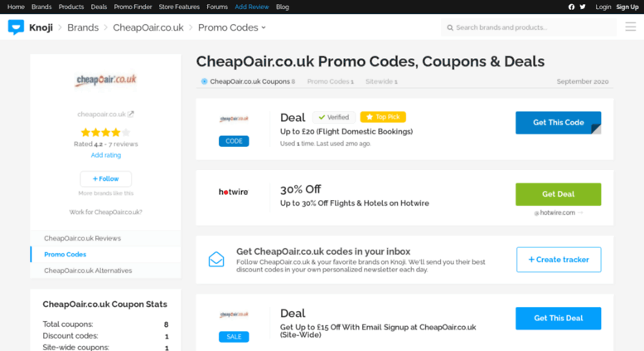Click the magnifier search icon
Viewport: 644px width, 351px height.
tap(450, 27)
